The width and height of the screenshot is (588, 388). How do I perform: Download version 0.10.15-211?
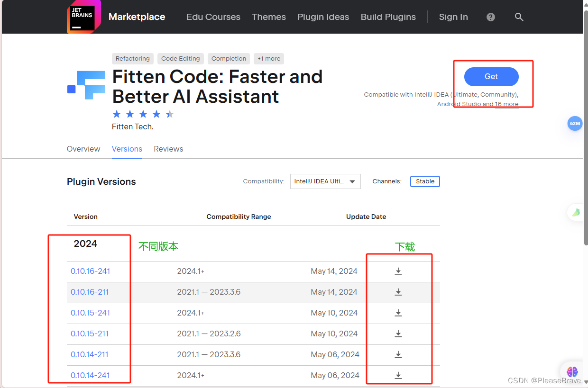pos(398,334)
